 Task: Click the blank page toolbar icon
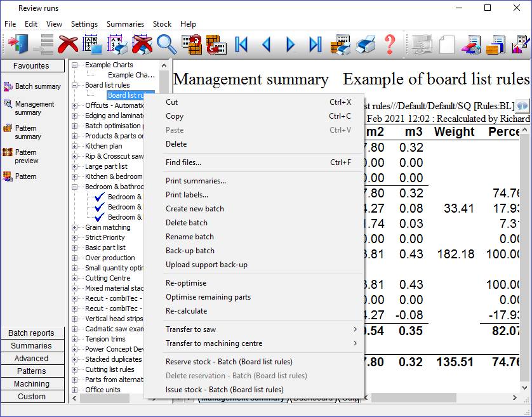(447, 44)
